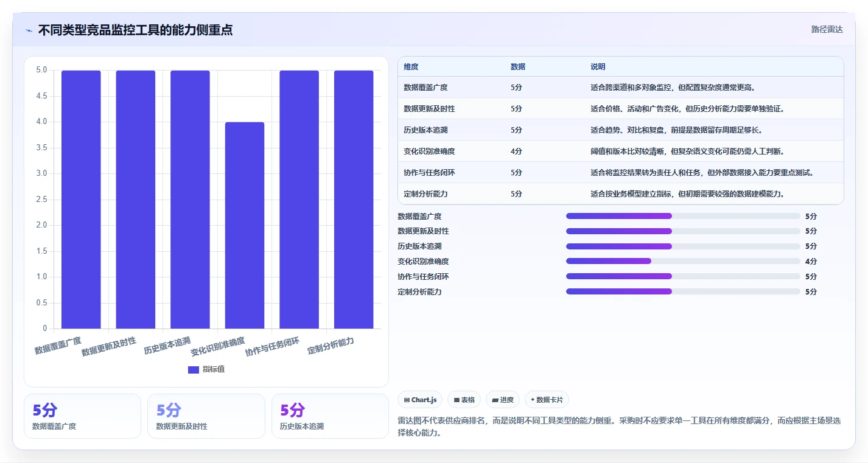Select the 表格 tag chip

point(464,400)
